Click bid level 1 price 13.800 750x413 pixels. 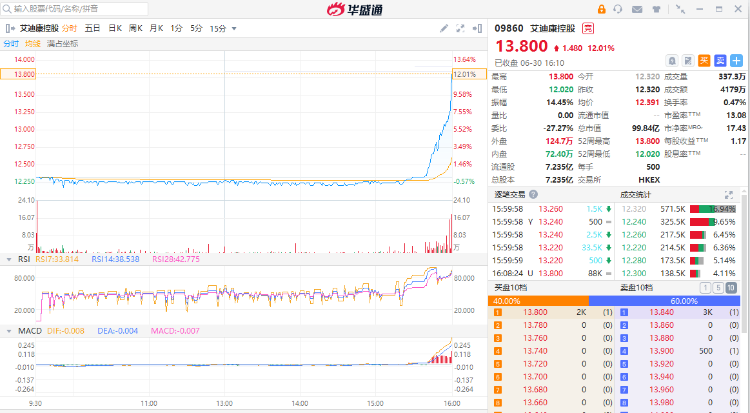pyautogui.click(x=535, y=312)
